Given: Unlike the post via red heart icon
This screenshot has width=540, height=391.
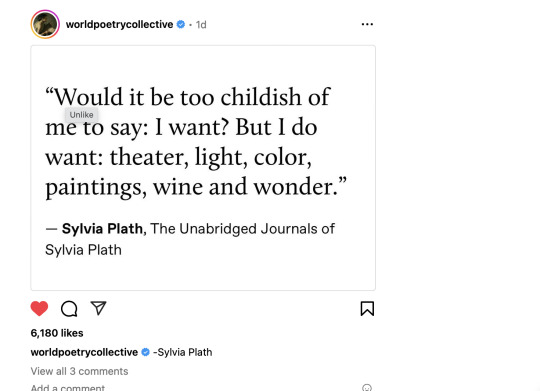Looking at the screenshot, I should (x=39, y=308).
